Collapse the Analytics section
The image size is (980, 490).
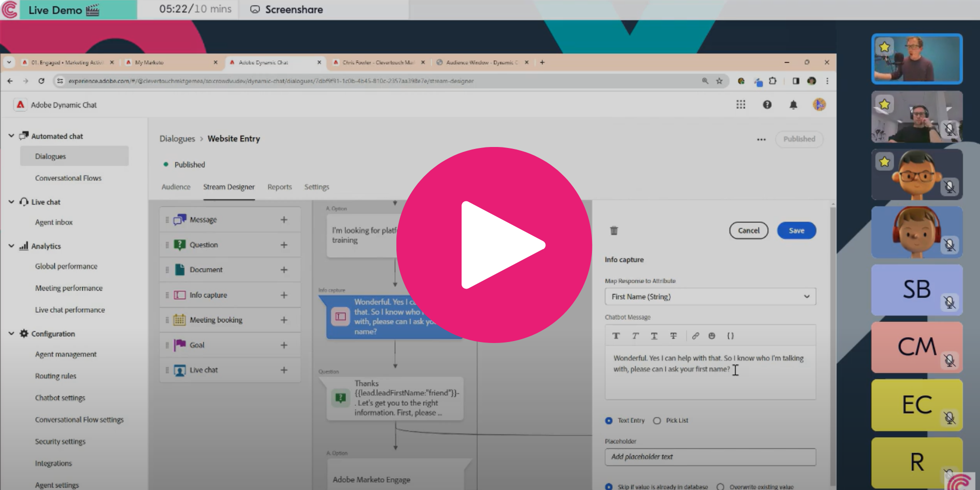(x=11, y=245)
